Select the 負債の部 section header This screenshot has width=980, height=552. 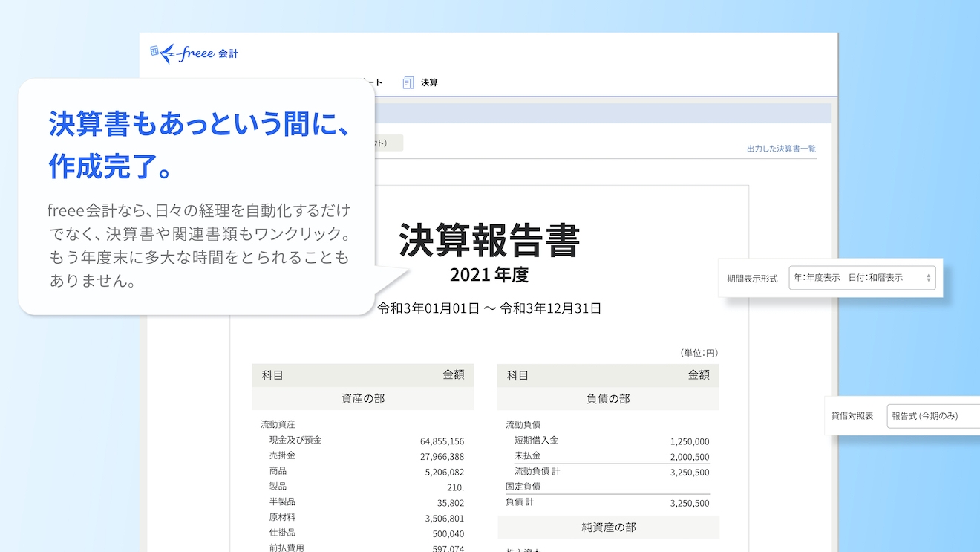pyautogui.click(x=608, y=399)
